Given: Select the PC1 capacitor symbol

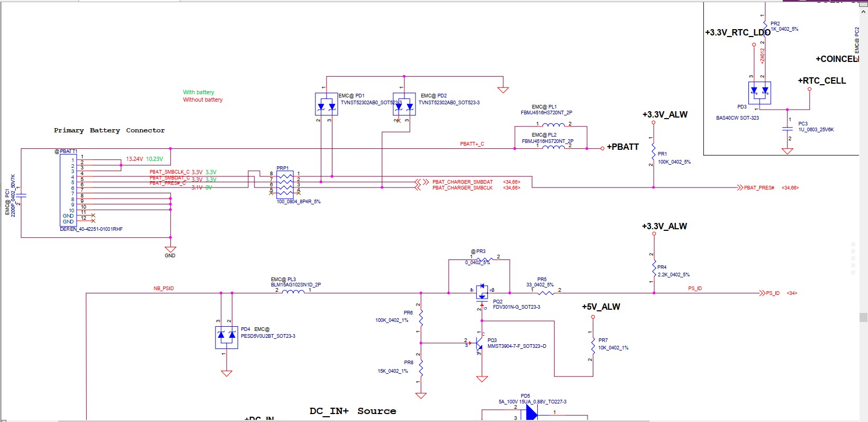Looking at the screenshot, I should tap(21, 195).
